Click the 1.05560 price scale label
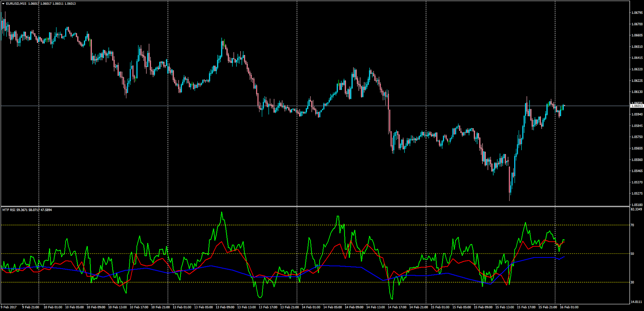Screen dimensions: 644x311 coord(637,160)
